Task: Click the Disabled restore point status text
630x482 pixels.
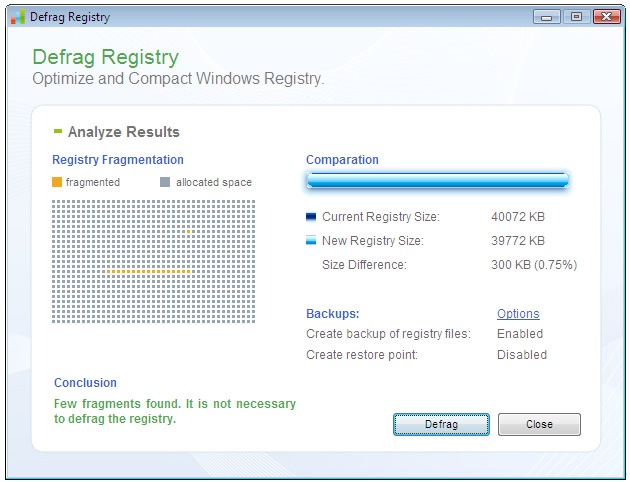Action: [x=522, y=355]
